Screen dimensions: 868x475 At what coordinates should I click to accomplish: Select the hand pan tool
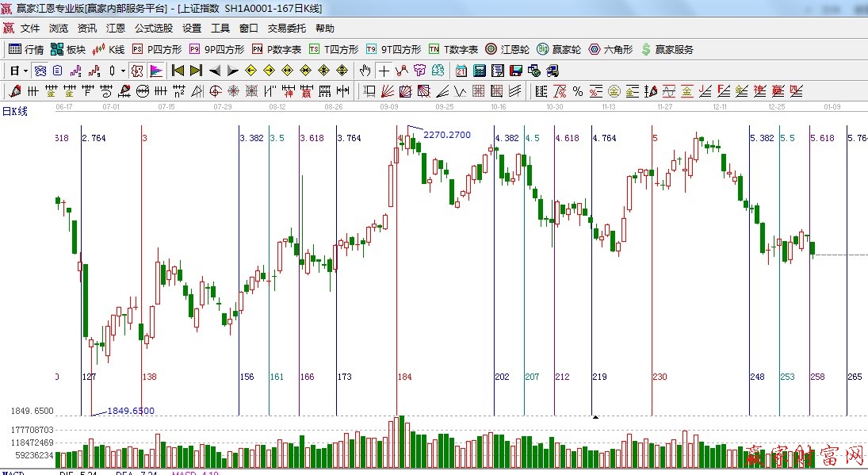(x=365, y=71)
